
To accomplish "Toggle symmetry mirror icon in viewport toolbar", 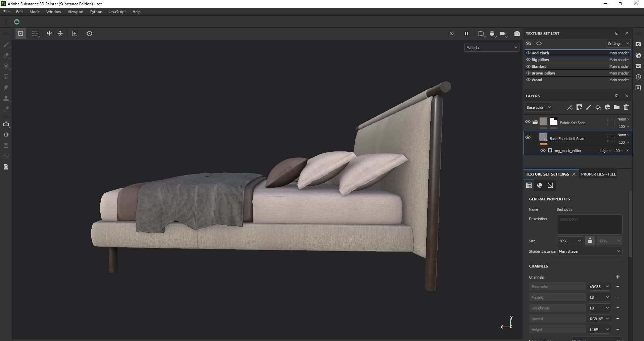I will [x=50, y=34].
